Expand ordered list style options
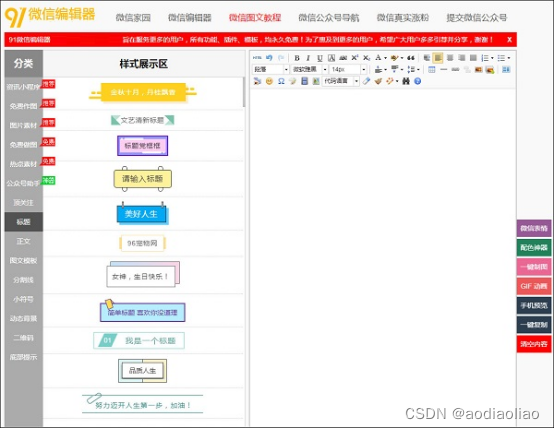Image resolution: width=554 pixels, height=429 pixels. pos(492,58)
